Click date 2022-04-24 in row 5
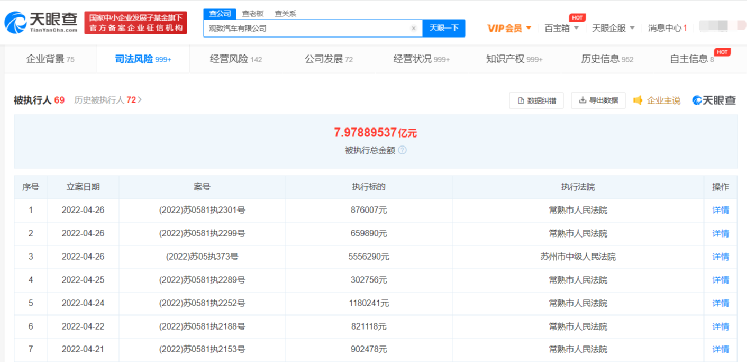The height and width of the screenshot is (362, 747). click(83, 303)
